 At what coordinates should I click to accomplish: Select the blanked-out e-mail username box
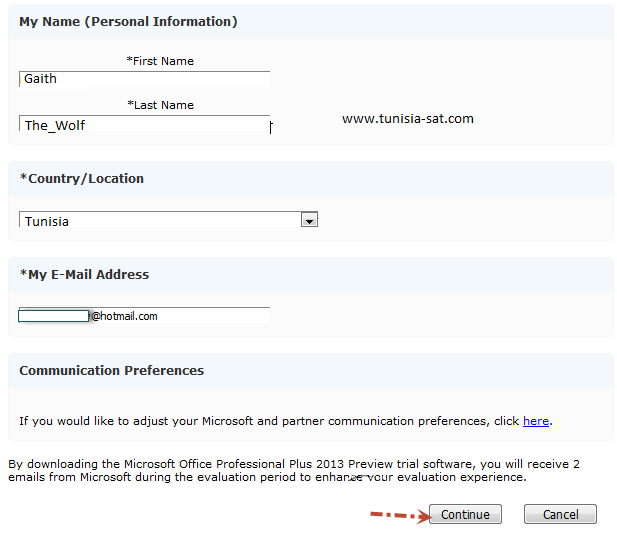coord(54,316)
